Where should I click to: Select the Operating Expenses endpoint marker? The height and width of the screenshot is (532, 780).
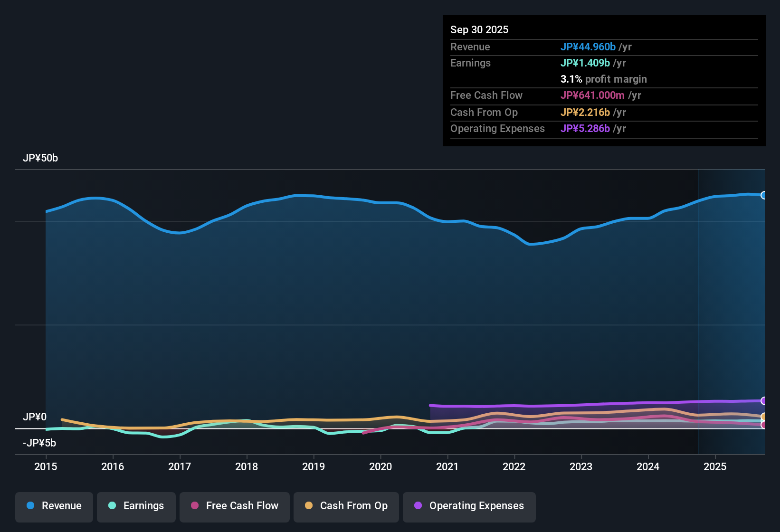pyautogui.click(x=764, y=400)
